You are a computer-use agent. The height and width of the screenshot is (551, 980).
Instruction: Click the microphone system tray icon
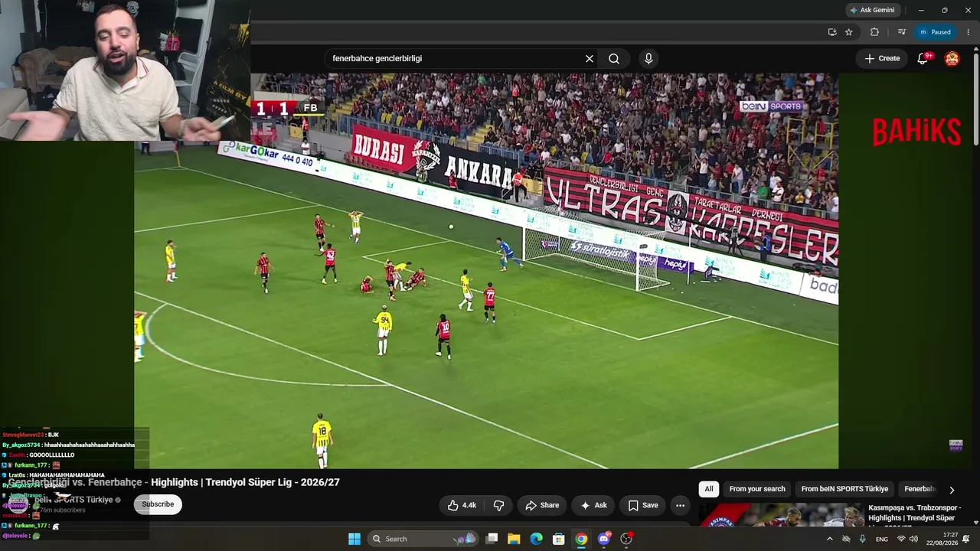click(x=863, y=539)
